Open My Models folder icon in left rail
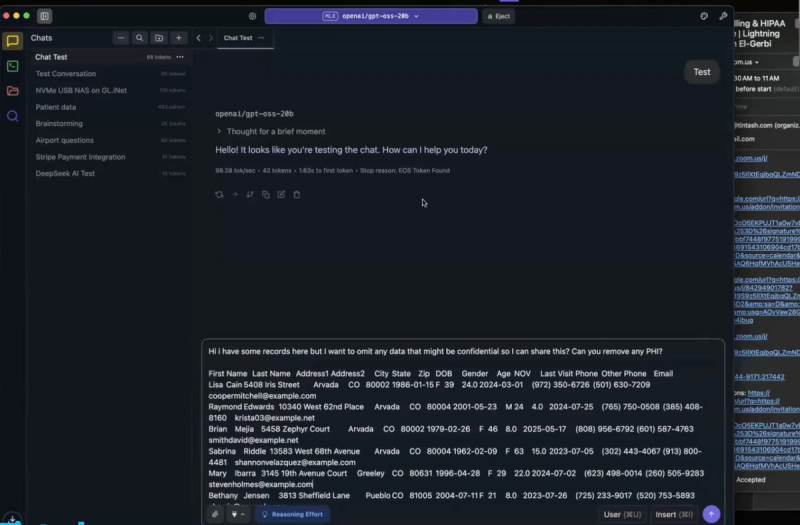The height and width of the screenshot is (525, 800). [x=13, y=91]
